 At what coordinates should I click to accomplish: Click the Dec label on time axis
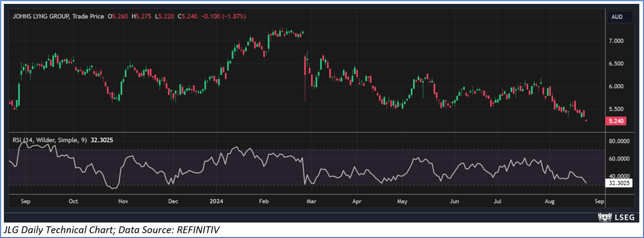[173, 201]
